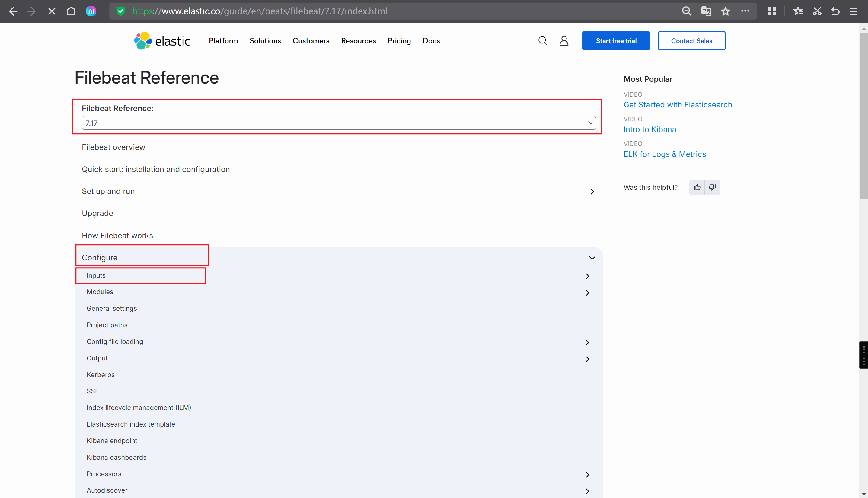Open the browser home page icon
This screenshot has height=498, width=868.
pyautogui.click(x=71, y=11)
